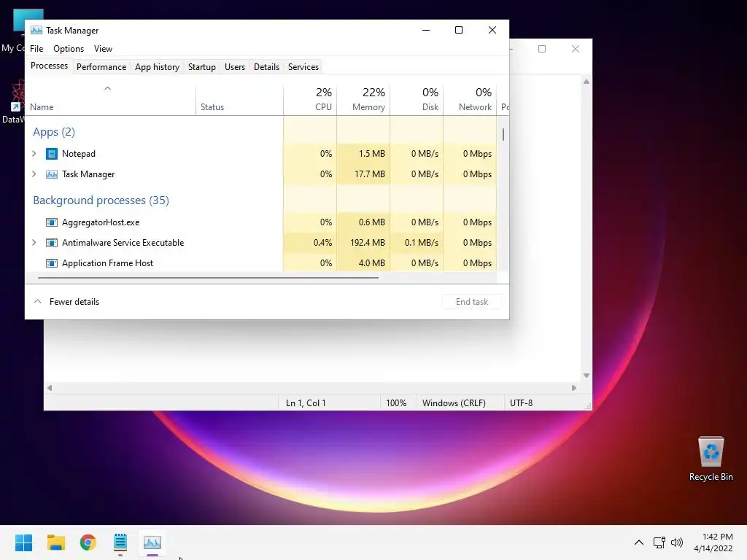Image resolution: width=747 pixels, height=560 pixels.
Task: Switch to the Services tab
Action: click(303, 67)
